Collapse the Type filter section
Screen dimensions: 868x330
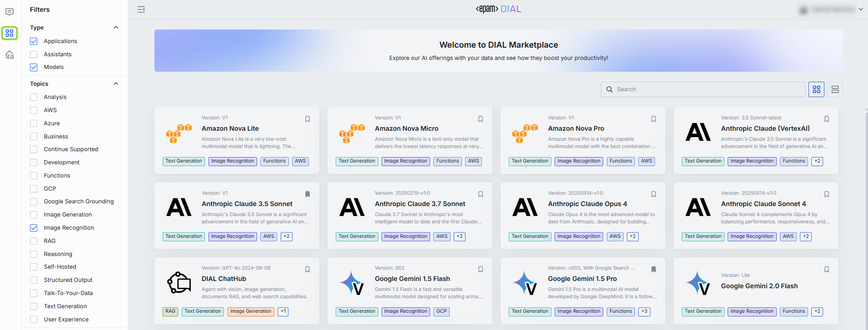(116, 28)
